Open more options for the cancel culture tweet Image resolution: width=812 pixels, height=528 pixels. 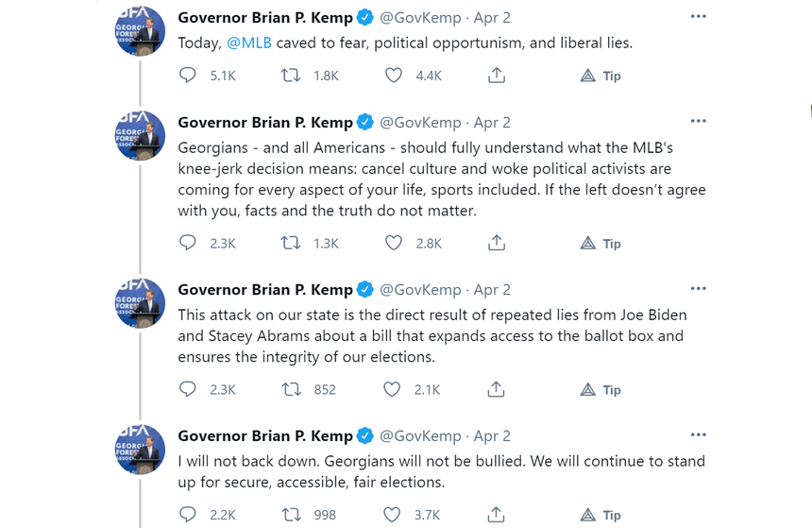click(x=698, y=121)
